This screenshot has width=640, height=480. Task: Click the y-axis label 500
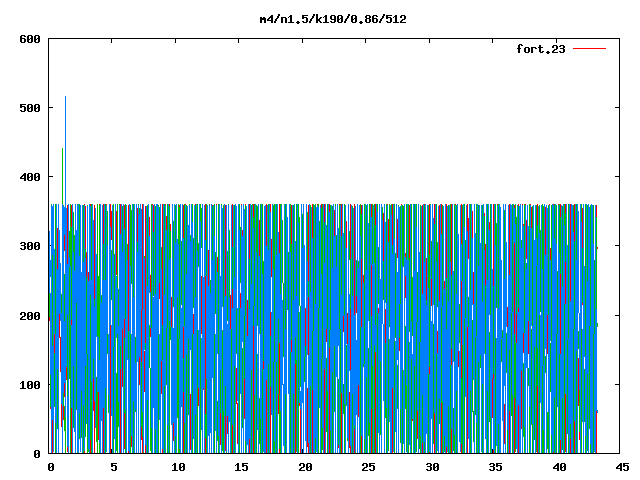click(30, 108)
